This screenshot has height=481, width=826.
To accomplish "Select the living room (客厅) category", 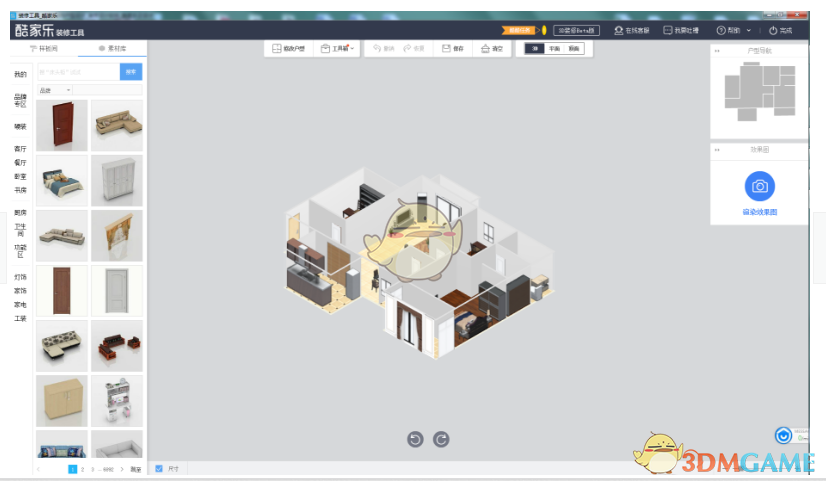I will tap(20, 149).
